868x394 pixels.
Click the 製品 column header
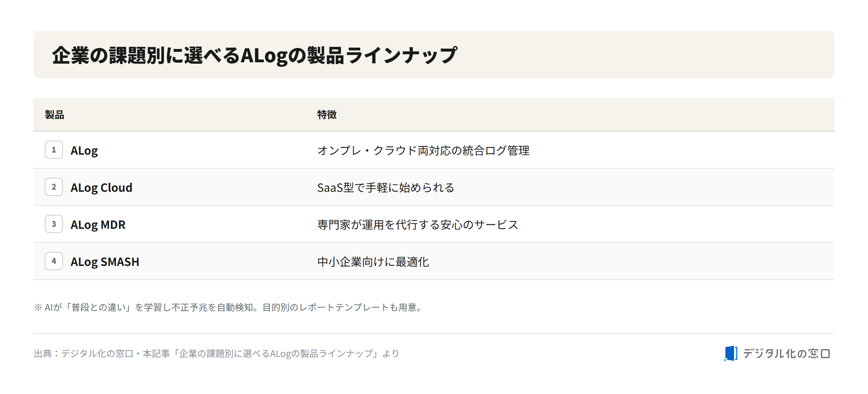pyautogui.click(x=54, y=114)
